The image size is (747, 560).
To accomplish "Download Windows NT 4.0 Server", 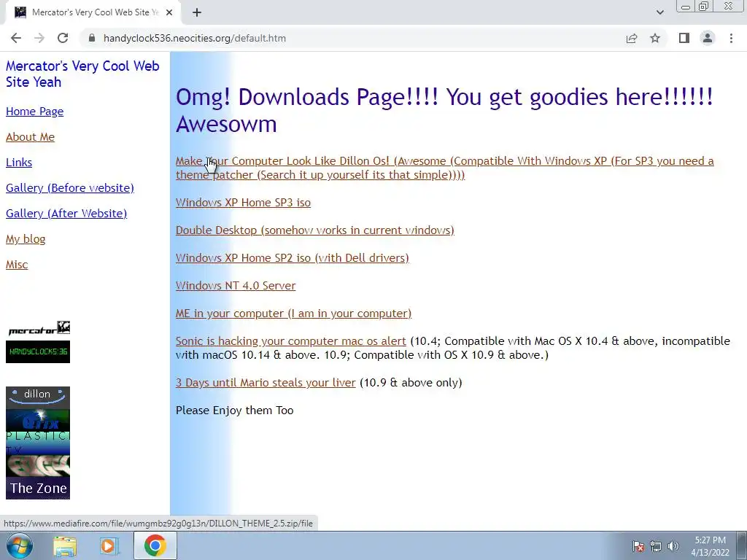I will click(x=236, y=286).
